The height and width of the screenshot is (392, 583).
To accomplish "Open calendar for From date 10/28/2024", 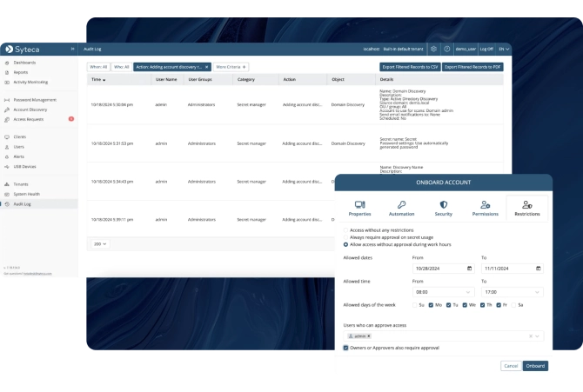I will pyautogui.click(x=469, y=269).
